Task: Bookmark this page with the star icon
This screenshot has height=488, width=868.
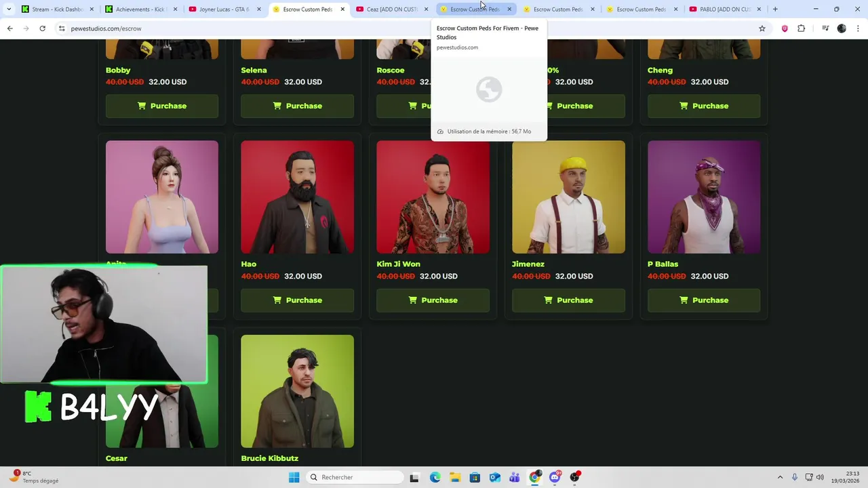Action: click(762, 28)
